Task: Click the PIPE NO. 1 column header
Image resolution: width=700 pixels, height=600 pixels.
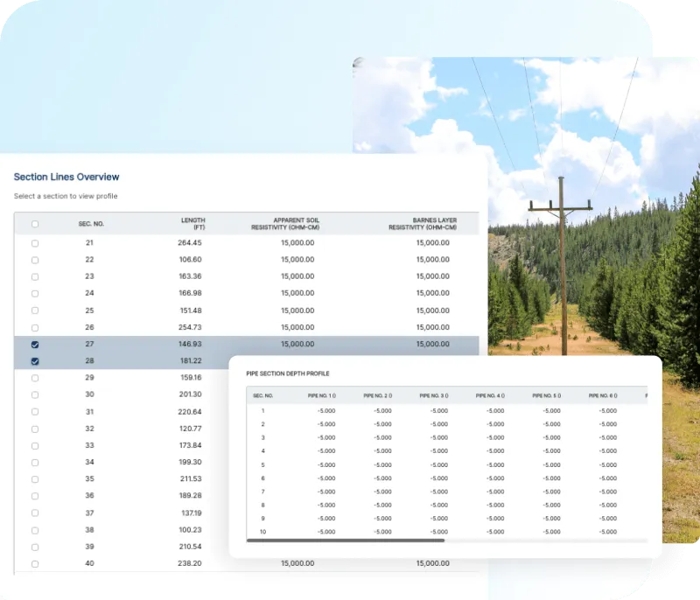Action: (x=321, y=395)
